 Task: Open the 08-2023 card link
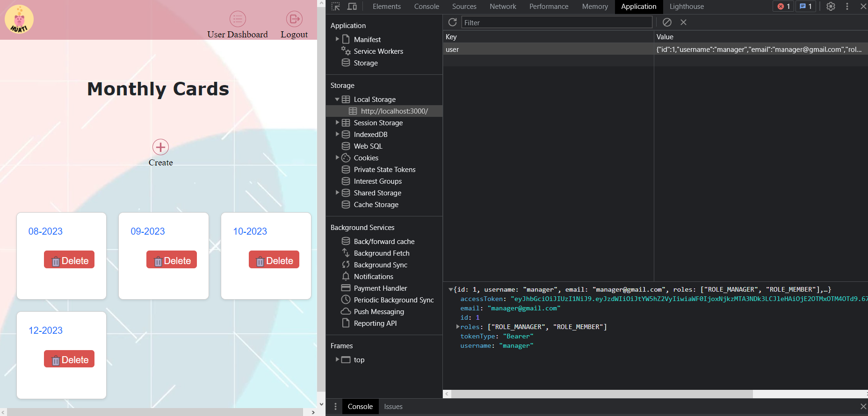45,231
